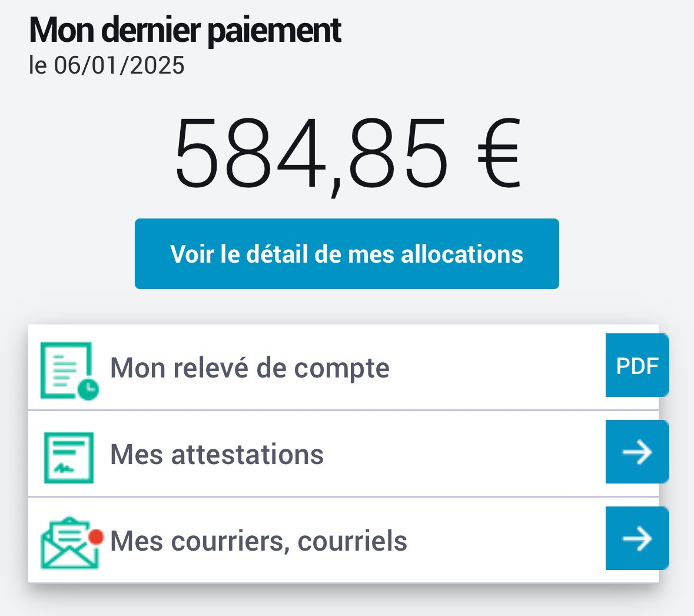694x616 pixels.
Task: Open Mes courriers, courriels entry
Action: pos(258,541)
